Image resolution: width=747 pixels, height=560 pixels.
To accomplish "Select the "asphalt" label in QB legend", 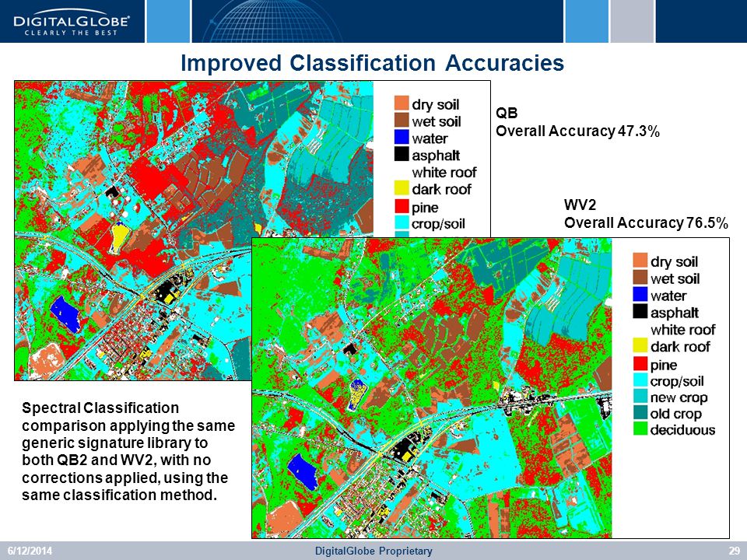I will (436, 156).
